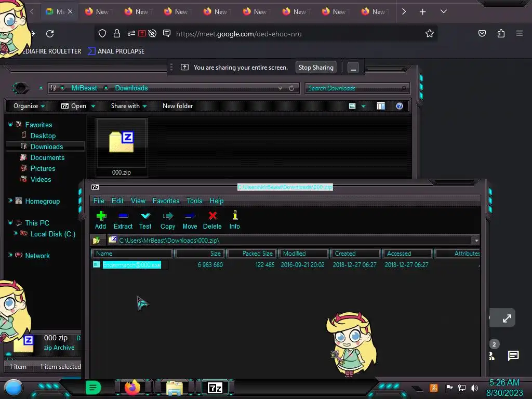Select Desktop in Favorites
The image size is (532, 399).
coord(43,136)
